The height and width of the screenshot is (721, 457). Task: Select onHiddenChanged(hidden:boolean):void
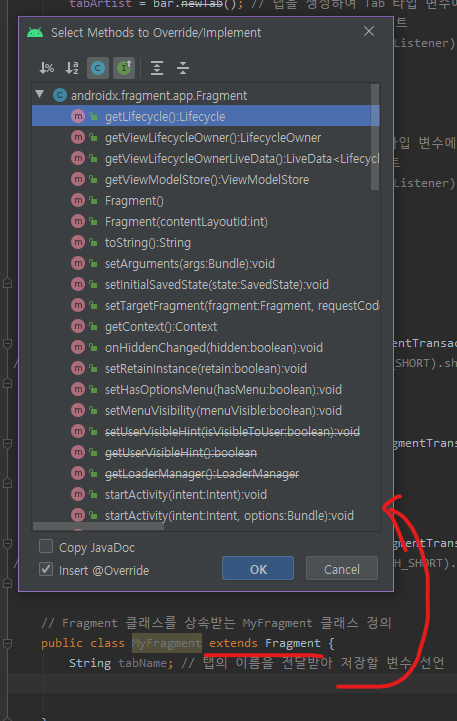pyautogui.click(x=206, y=348)
